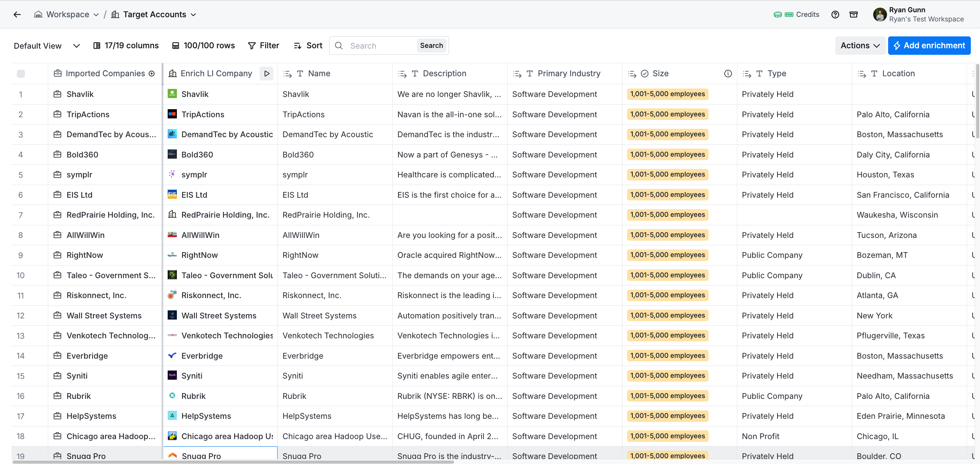Toggle the select-all rows checkbox

coord(21,74)
